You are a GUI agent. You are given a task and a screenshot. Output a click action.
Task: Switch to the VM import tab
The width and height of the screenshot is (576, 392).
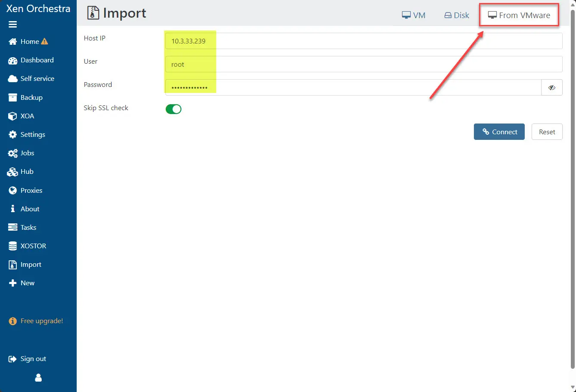pos(414,15)
